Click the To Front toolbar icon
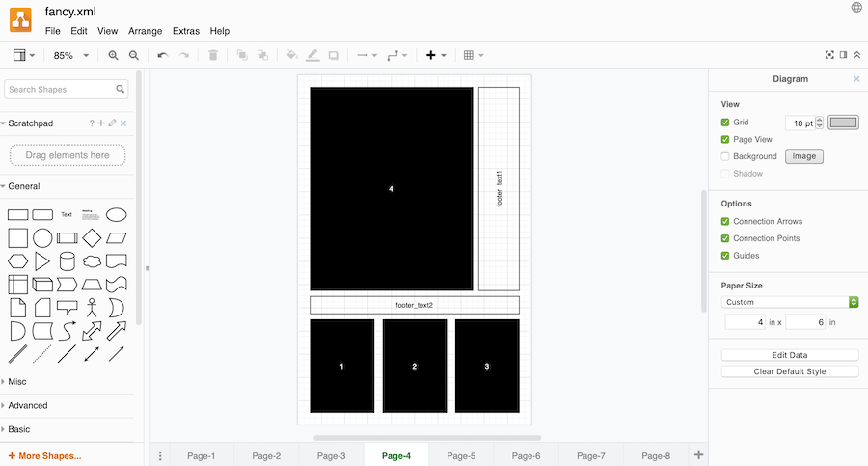This screenshot has height=466, width=868. pos(242,55)
